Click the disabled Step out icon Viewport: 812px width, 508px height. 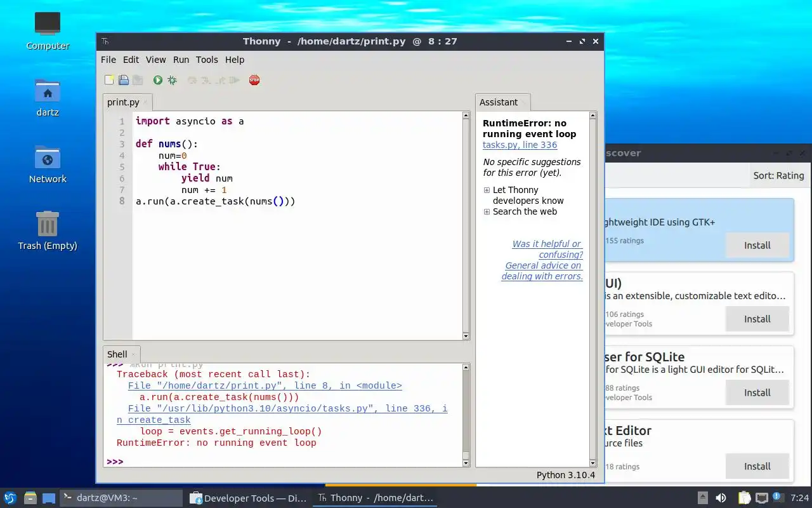click(x=220, y=80)
